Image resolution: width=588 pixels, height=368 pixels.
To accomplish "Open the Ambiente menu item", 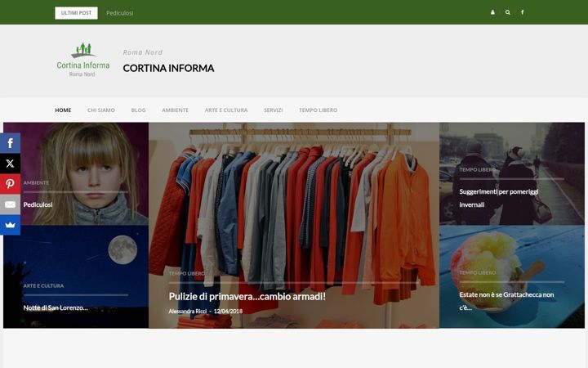I will (175, 110).
